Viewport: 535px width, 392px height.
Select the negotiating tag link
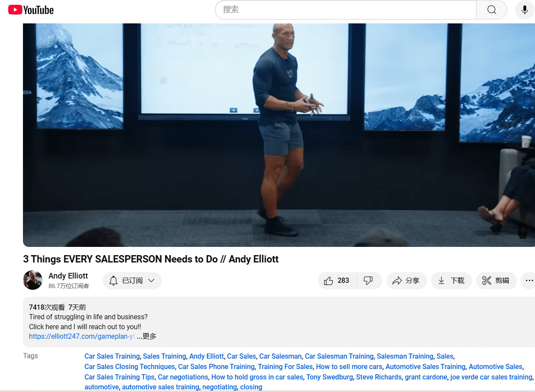click(x=220, y=387)
